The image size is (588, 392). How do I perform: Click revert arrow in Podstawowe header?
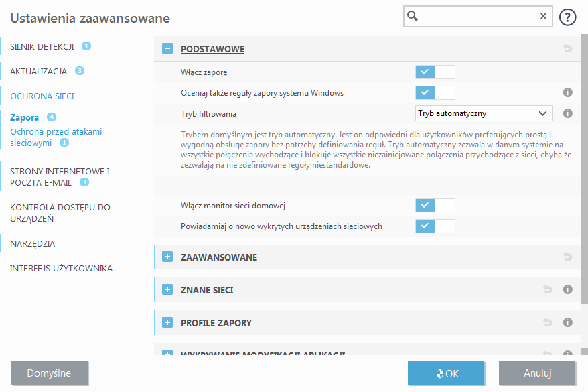coord(567,49)
